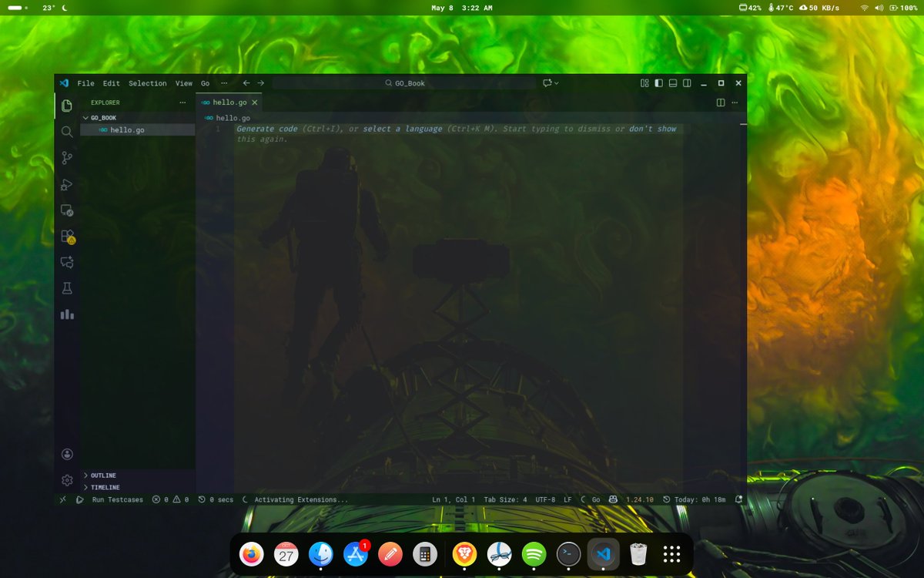Open the Testing flask view
Viewport: 924px width, 578px height.
(x=67, y=288)
